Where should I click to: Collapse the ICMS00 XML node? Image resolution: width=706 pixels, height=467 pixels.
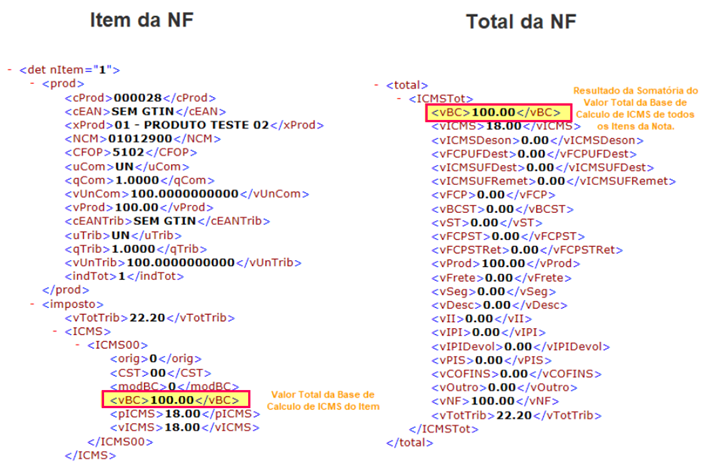(x=79, y=343)
